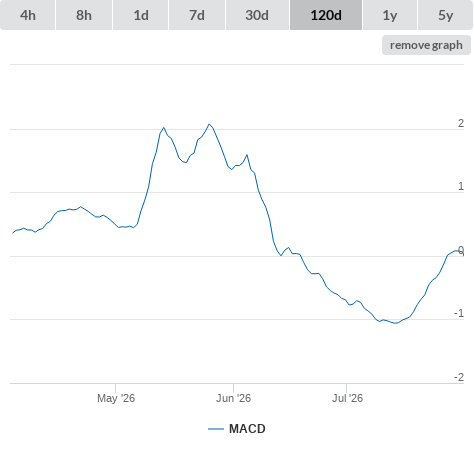Show the 1d time range
This screenshot has height=455, width=474.
[141, 15]
